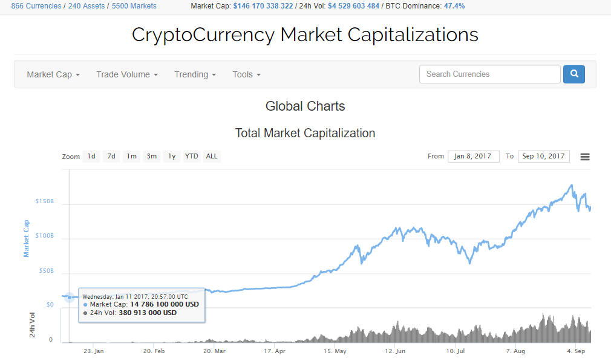Select the 1m zoom range

(131, 156)
